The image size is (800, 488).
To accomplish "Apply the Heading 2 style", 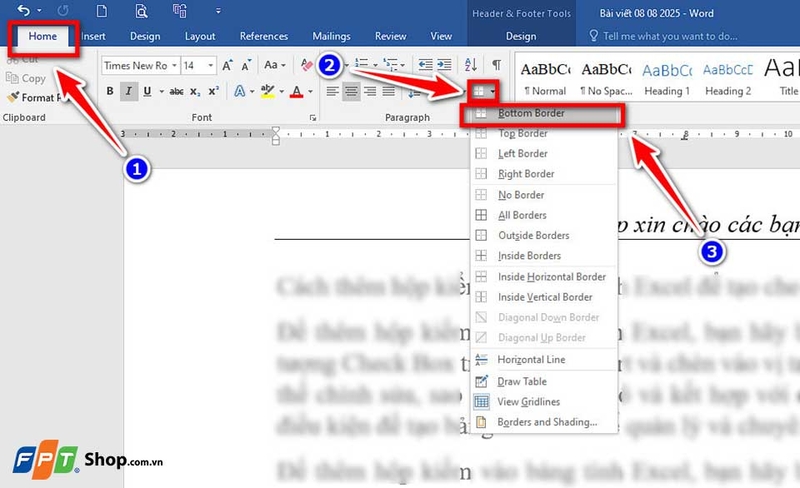I will click(728, 79).
